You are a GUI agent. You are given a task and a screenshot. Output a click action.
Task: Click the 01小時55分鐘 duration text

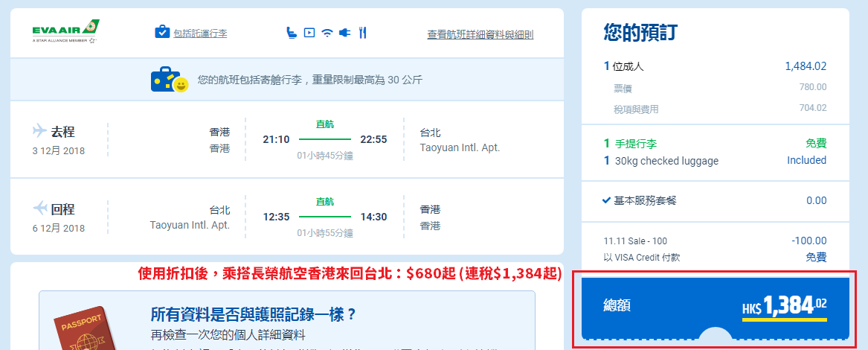point(325,233)
